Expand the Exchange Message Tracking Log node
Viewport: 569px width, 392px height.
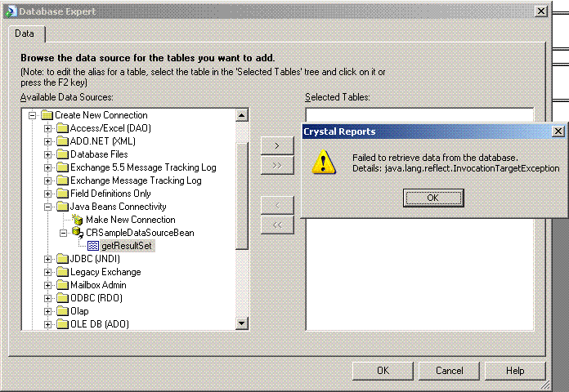click(47, 181)
